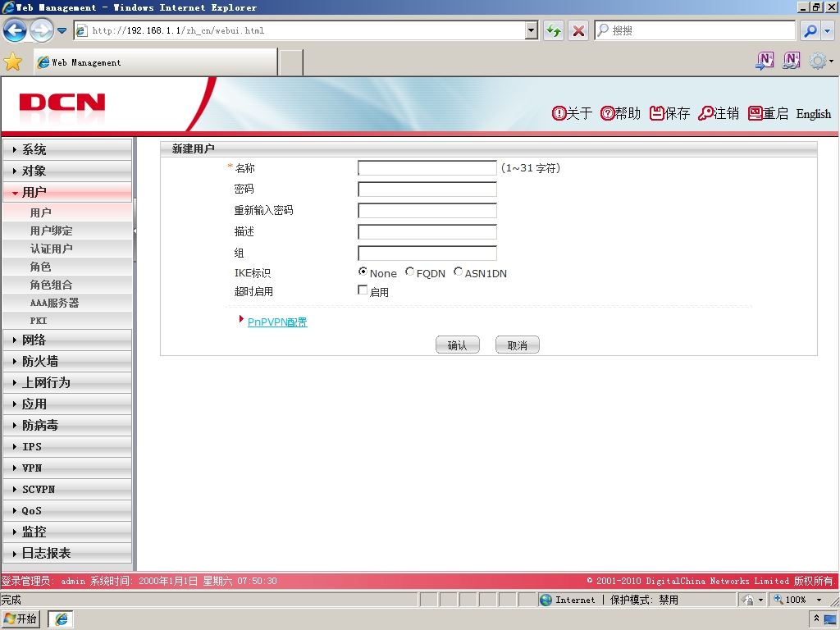840x630 pixels.
Task: Open the 帮助 (Help) link
Action: pos(620,113)
